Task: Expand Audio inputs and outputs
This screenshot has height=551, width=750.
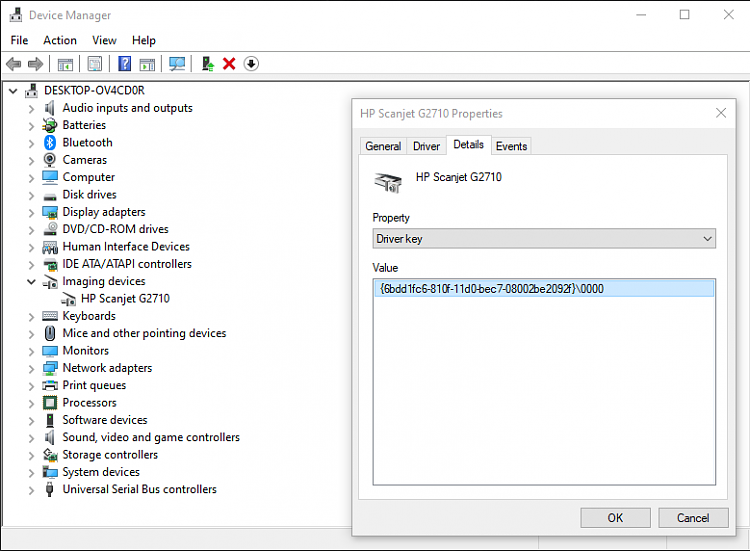Action: point(31,109)
